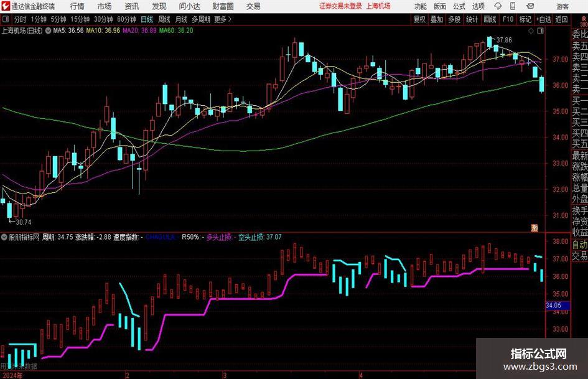Switch to the 月线 monthly period
Image resolution: width=588 pixels, height=379 pixels.
181,19
